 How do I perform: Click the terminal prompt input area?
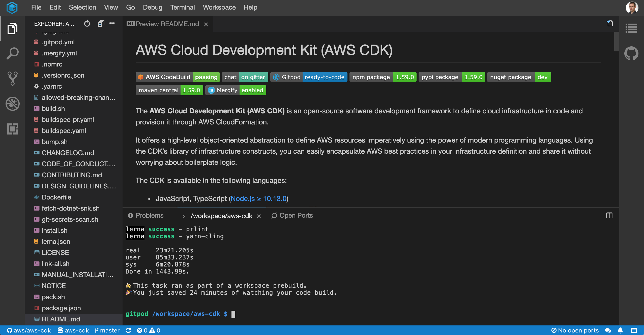pyautogui.click(x=233, y=314)
